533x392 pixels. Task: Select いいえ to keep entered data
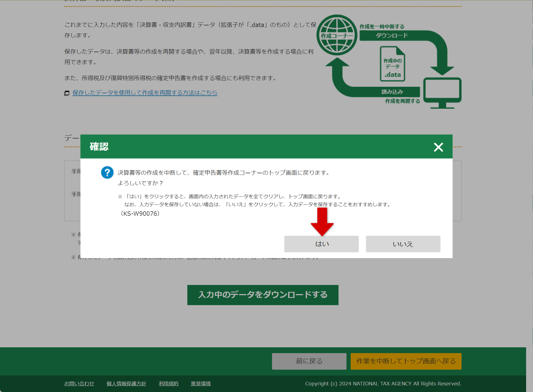tap(403, 244)
